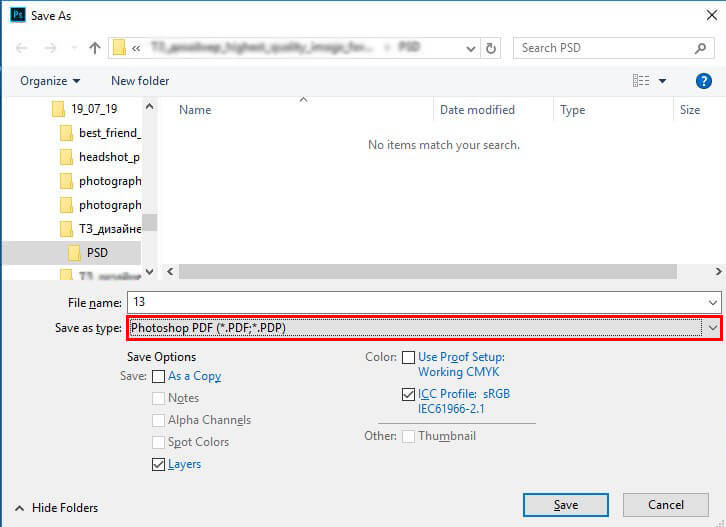This screenshot has height=527, width=726.
Task: Click the search magnifier icon
Action: (701, 48)
